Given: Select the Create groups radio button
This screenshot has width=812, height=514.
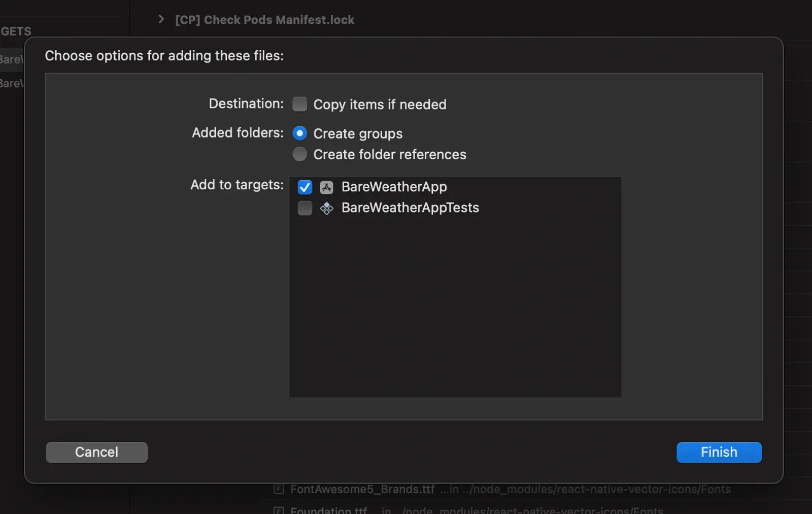Looking at the screenshot, I should pyautogui.click(x=299, y=133).
